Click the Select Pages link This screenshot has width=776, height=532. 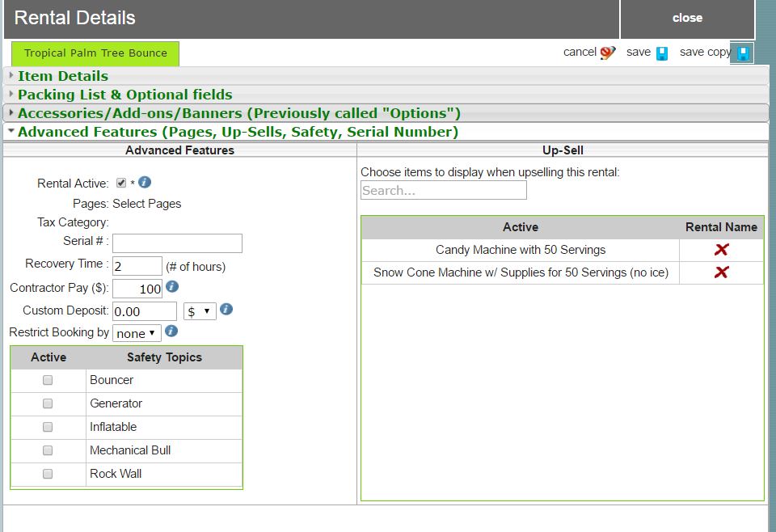click(146, 204)
